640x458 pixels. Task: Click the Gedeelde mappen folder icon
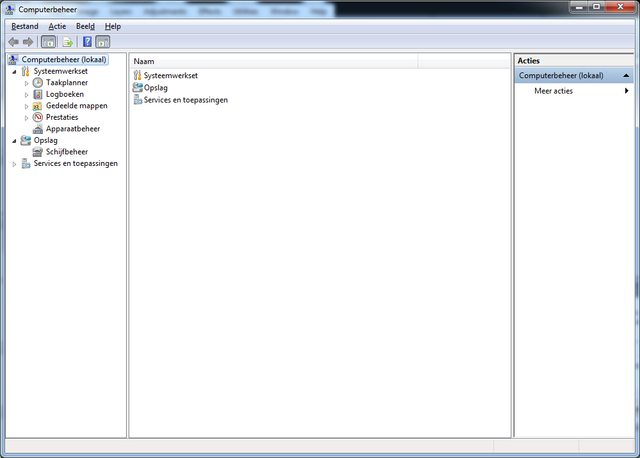click(37, 106)
